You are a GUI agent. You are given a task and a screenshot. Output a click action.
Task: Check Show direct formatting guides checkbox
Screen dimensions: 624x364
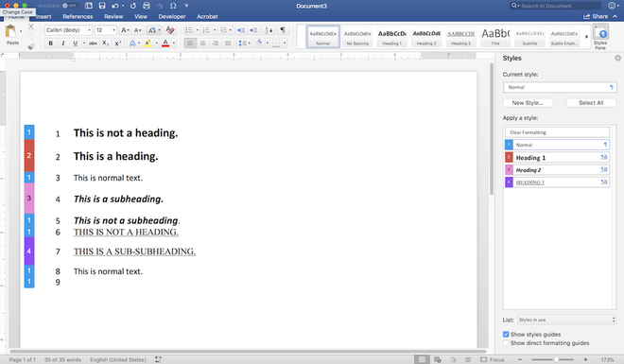tap(506, 343)
